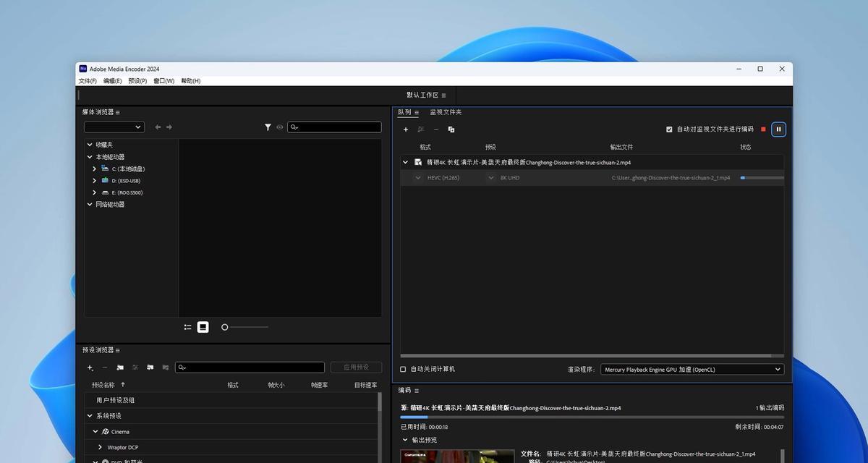Click the Adobe Media Encoder app icon in the title bar
This screenshot has height=463, width=868.
tap(83, 69)
